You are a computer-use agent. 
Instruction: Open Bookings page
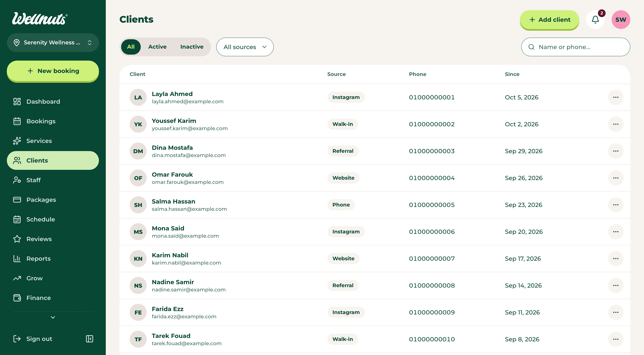53,121
